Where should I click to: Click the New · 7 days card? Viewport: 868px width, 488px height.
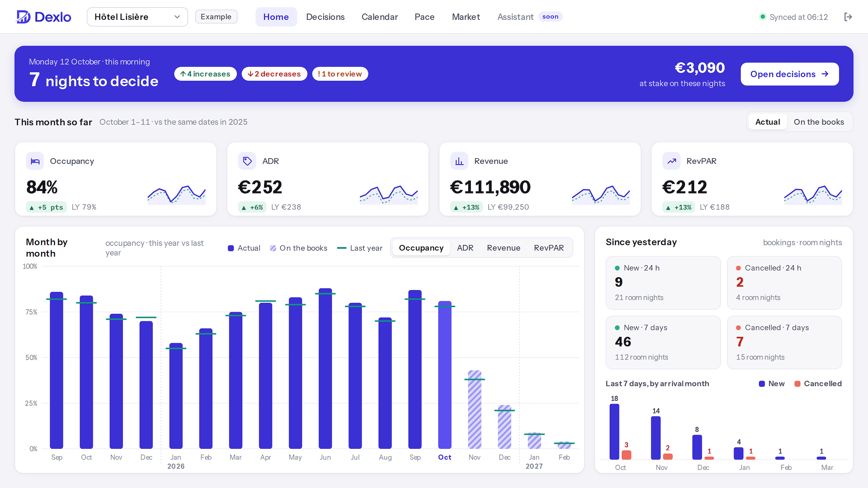pyautogui.click(x=663, y=343)
